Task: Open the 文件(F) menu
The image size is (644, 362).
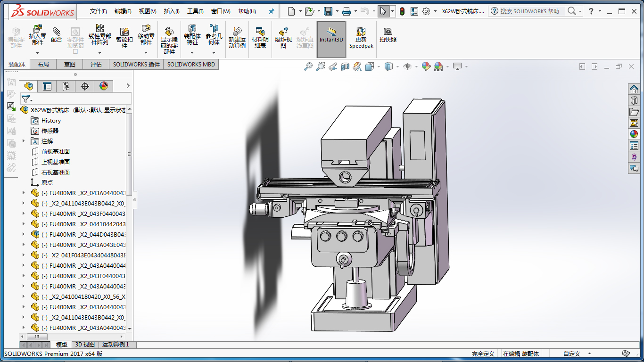Action: click(x=98, y=11)
